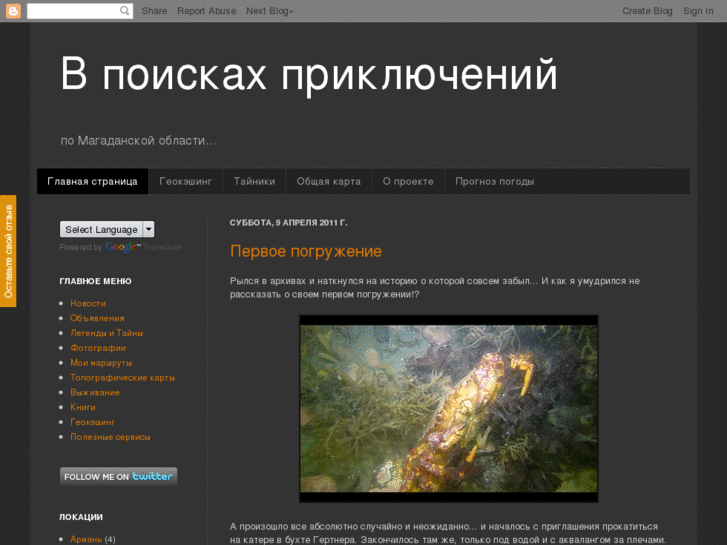Click the search magnifier icon
This screenshot has width=727, height=545.
[124, 10]
